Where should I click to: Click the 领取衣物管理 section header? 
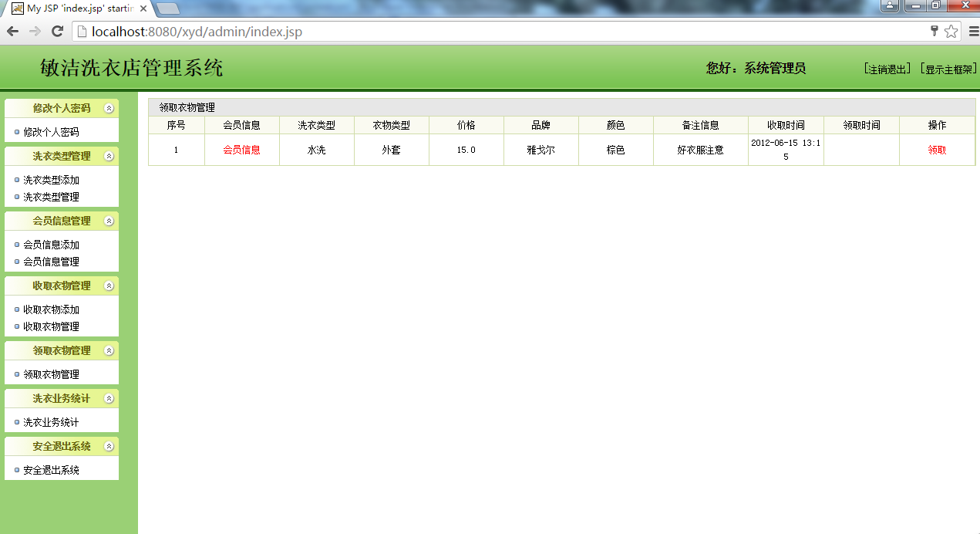tap(62, 351)
